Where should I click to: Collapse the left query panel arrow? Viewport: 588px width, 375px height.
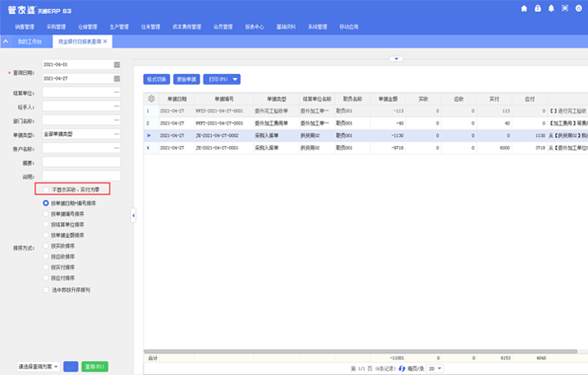134,216
